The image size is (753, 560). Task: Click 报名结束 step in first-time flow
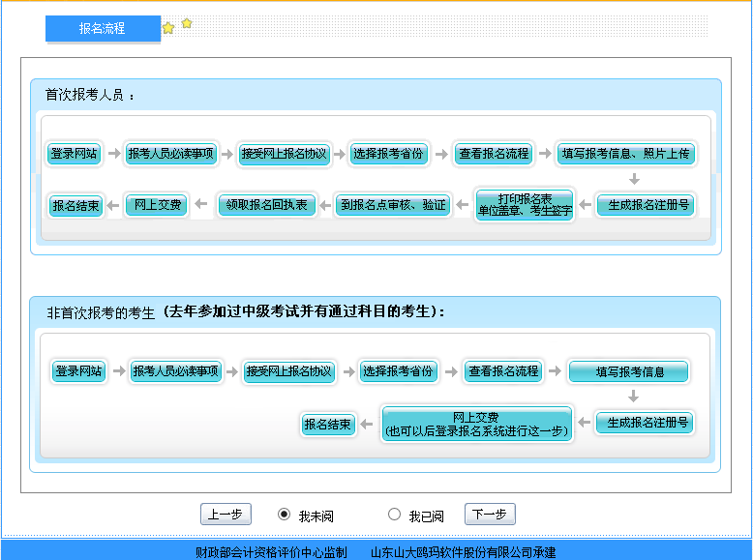(75, 205)
